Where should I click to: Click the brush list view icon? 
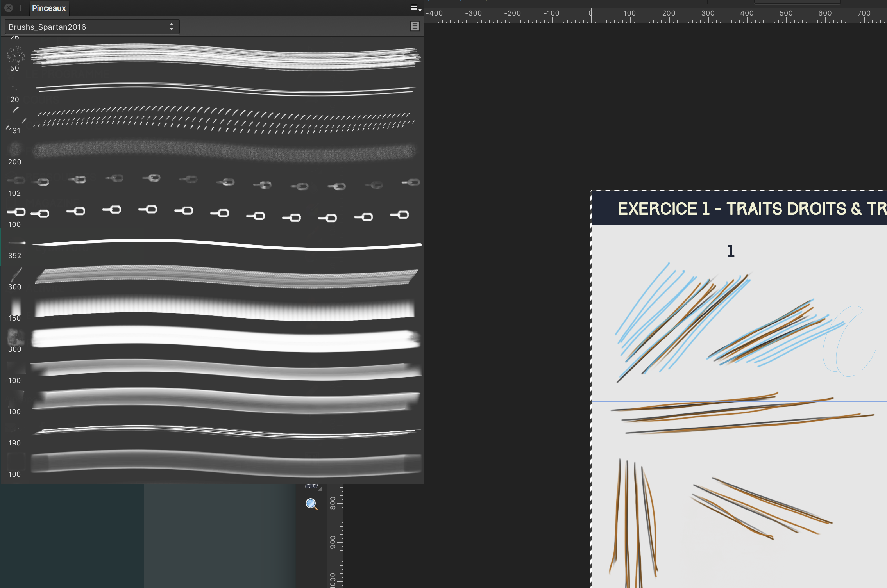coord(415,26)
